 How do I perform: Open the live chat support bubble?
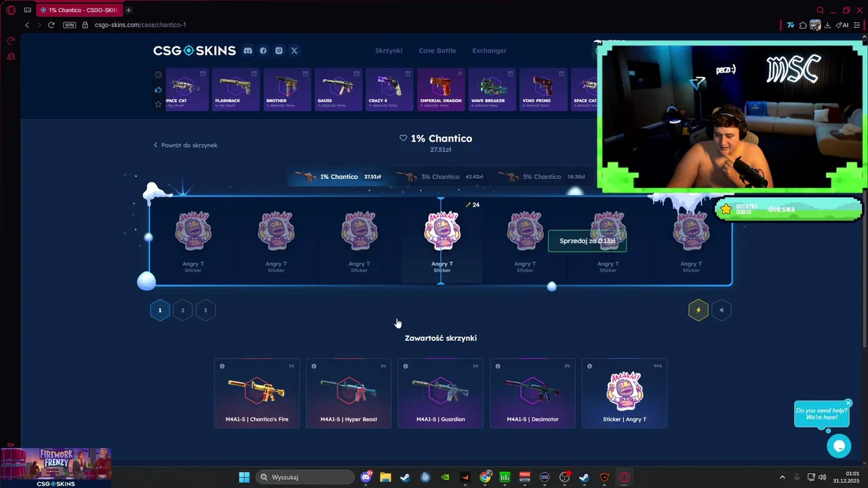pyautogui.click(x=839, y=445)
